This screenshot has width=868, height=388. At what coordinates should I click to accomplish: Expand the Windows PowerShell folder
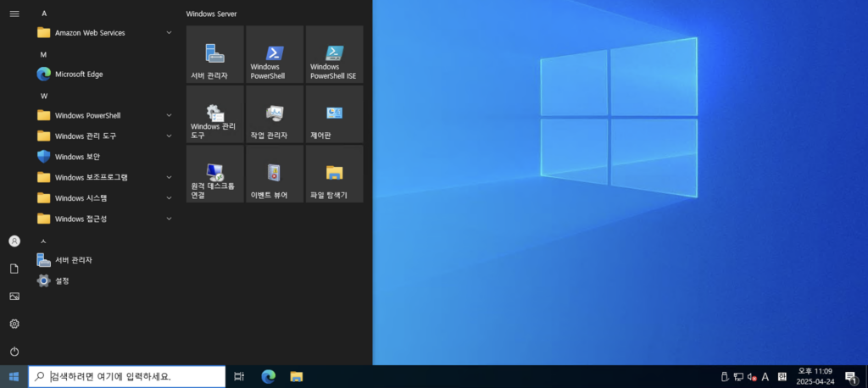pyautogui.click(x=105, y=116)
